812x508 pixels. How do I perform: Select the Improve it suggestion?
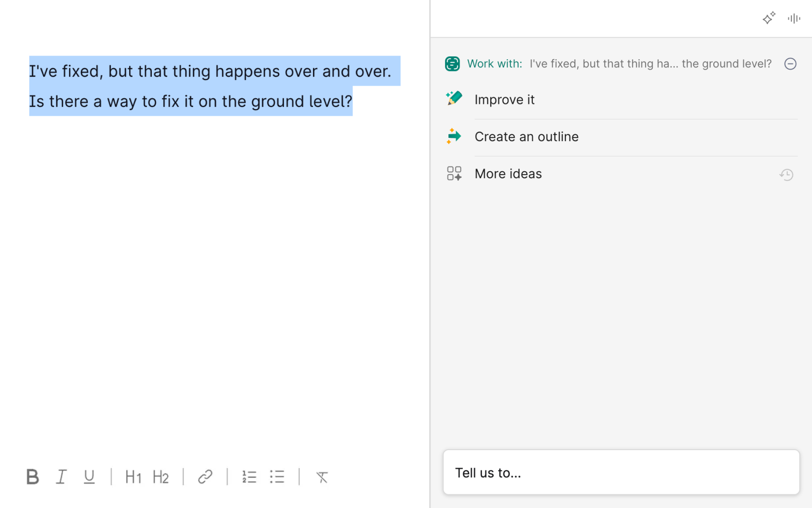504,100
